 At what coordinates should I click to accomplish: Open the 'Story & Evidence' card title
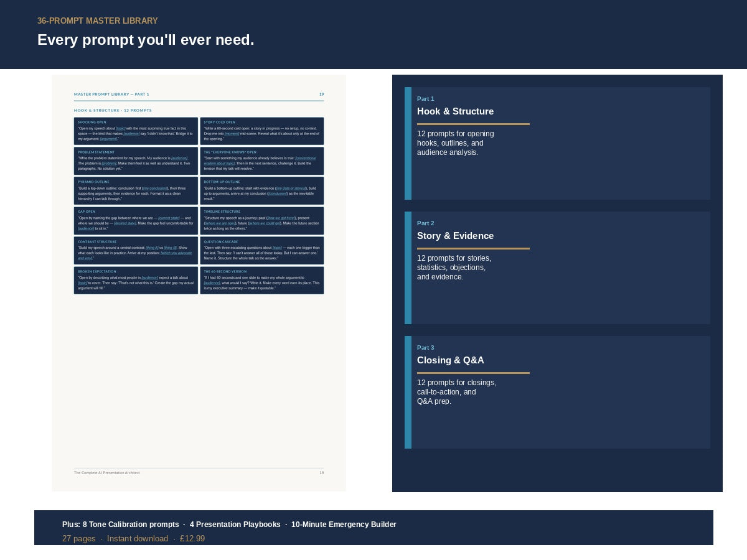click(455, 236)
